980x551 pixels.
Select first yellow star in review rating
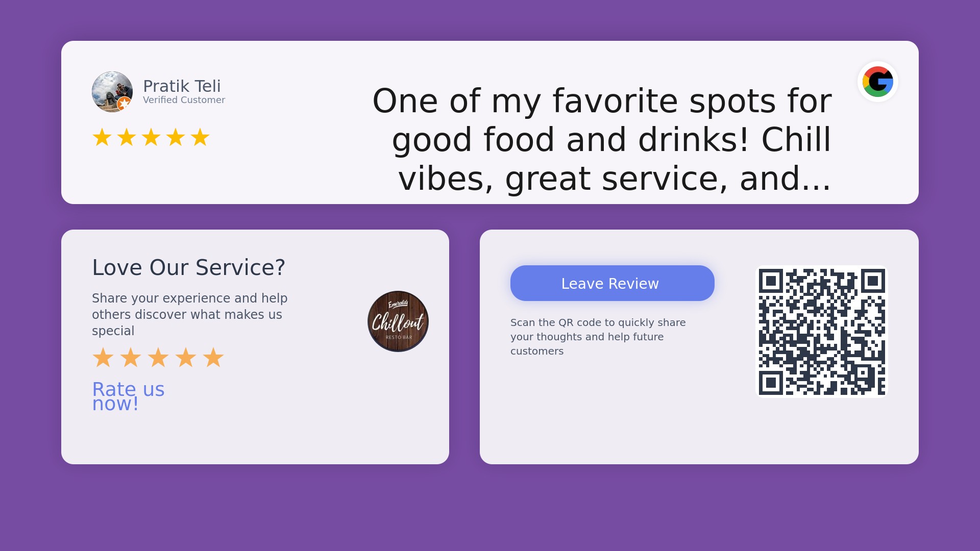click(102, 137)
